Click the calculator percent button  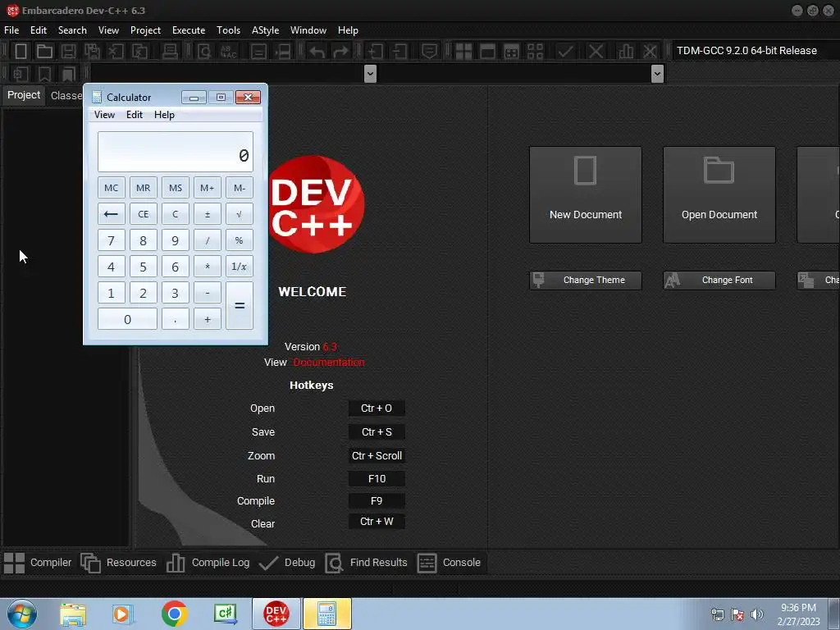(239, 240)
